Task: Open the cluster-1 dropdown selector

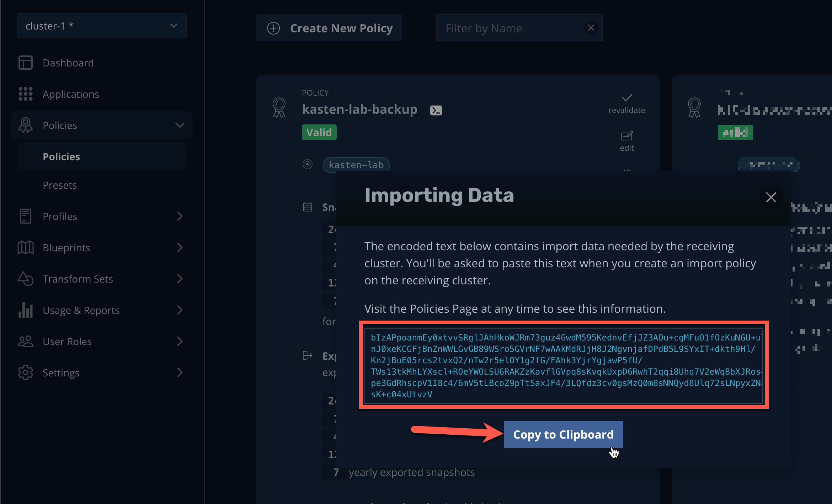Action: [102, 26]
